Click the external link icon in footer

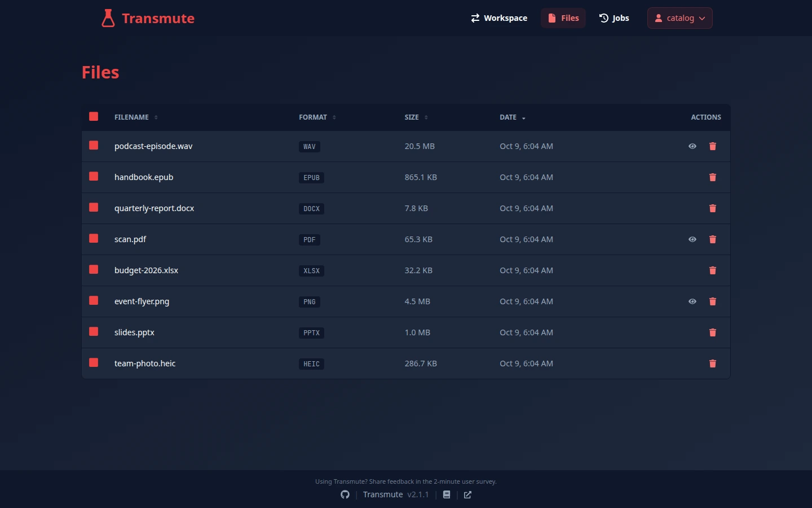467,495
